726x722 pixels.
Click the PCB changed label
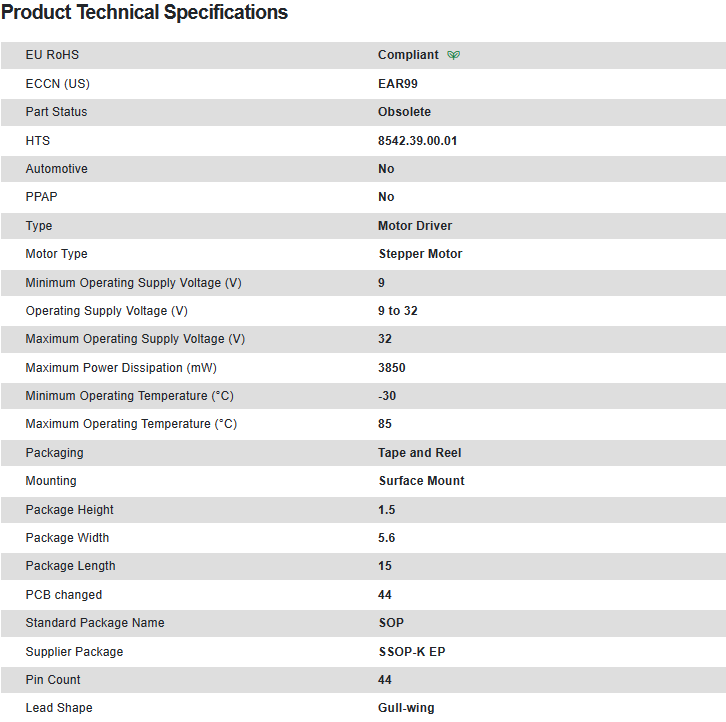(x=64, y=595)
